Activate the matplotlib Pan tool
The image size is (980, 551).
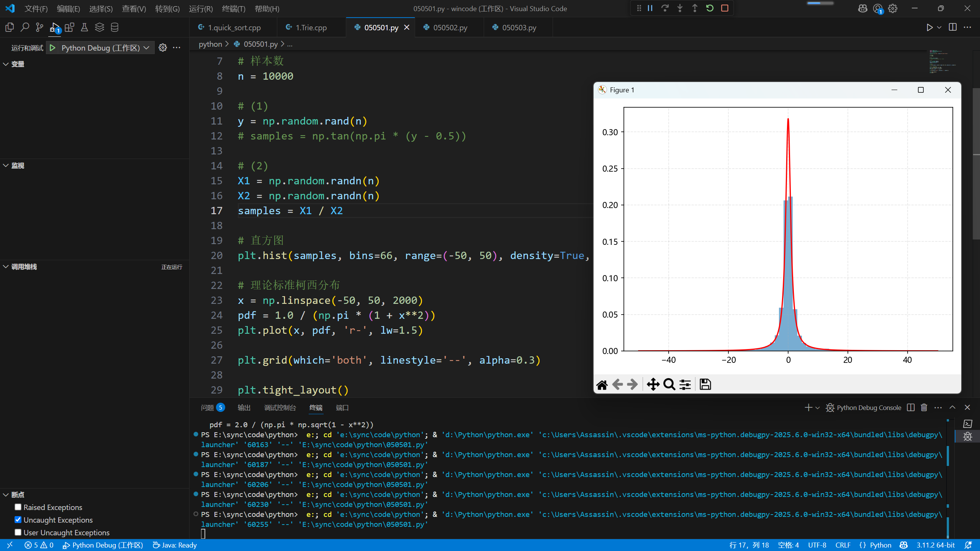coord(653,384)
